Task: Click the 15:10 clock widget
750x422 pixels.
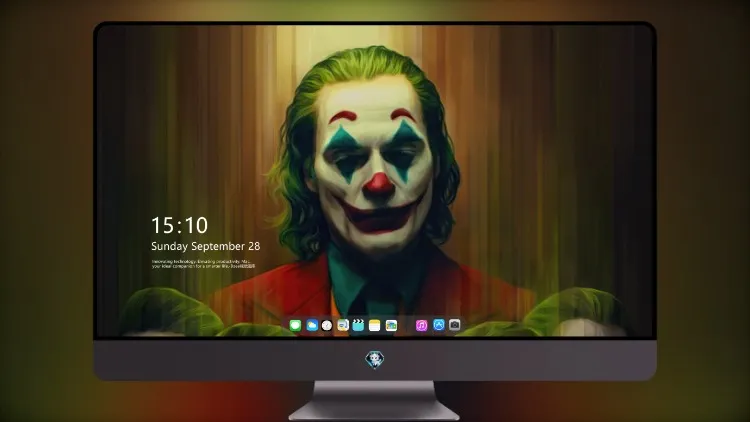Action: tap(179, 225)
